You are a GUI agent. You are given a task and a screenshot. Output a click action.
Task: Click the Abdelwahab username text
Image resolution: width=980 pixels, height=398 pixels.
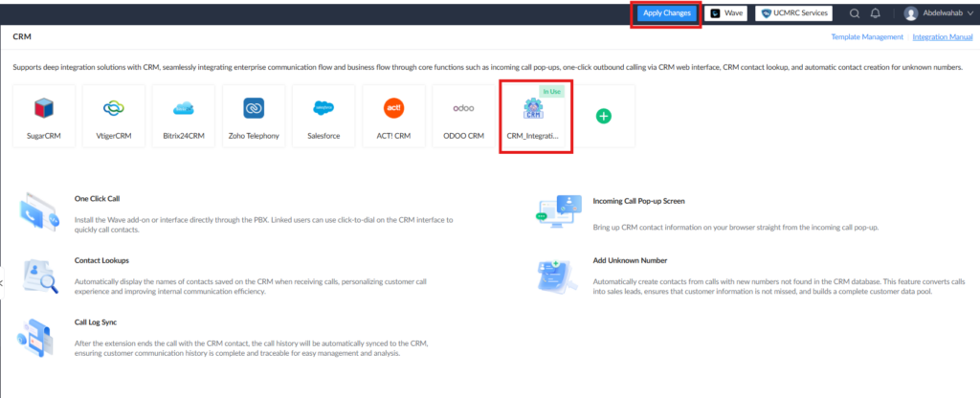point(943,13)
